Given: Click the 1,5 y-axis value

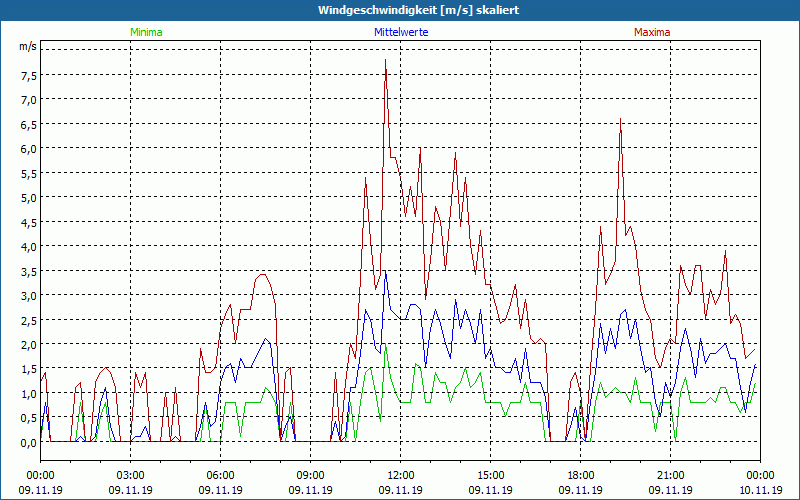Looking at the screenshot, I should click(x=29, y=370).
